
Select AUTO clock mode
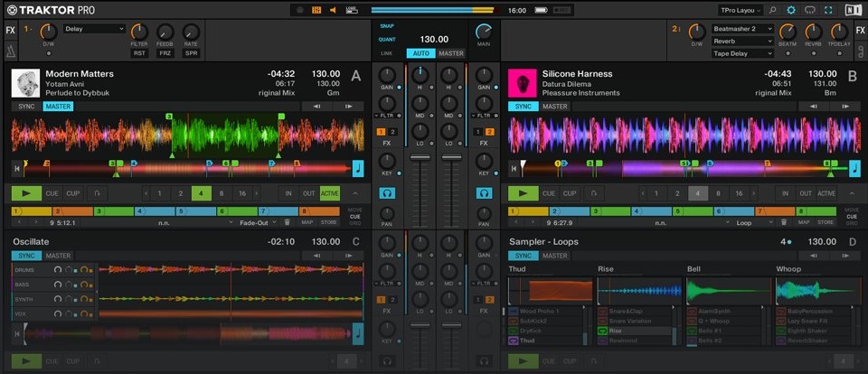coord(420,53)
